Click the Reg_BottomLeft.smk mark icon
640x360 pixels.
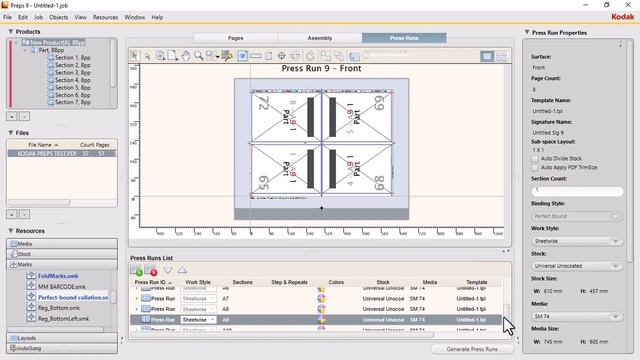31,318
